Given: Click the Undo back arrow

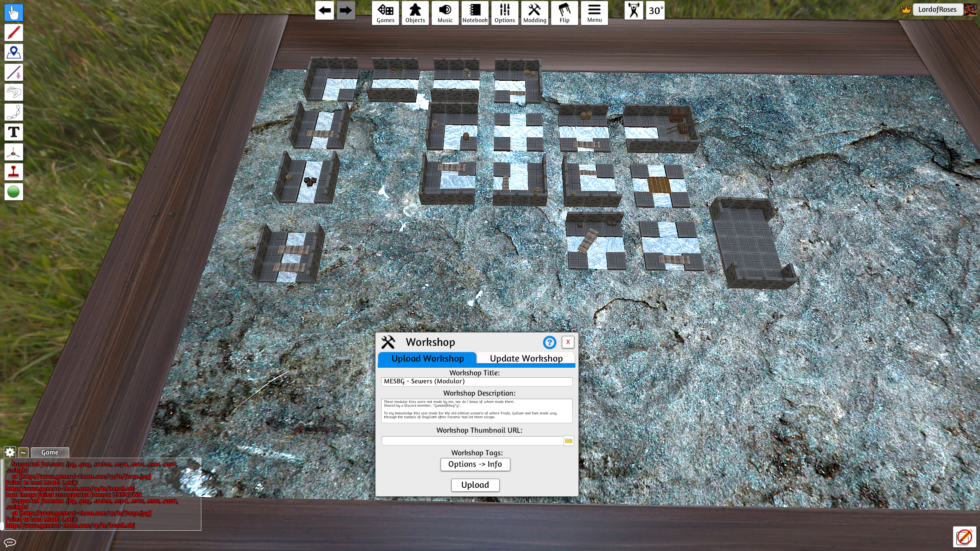Looking at the screenshot, I should (x=325, y=11).
